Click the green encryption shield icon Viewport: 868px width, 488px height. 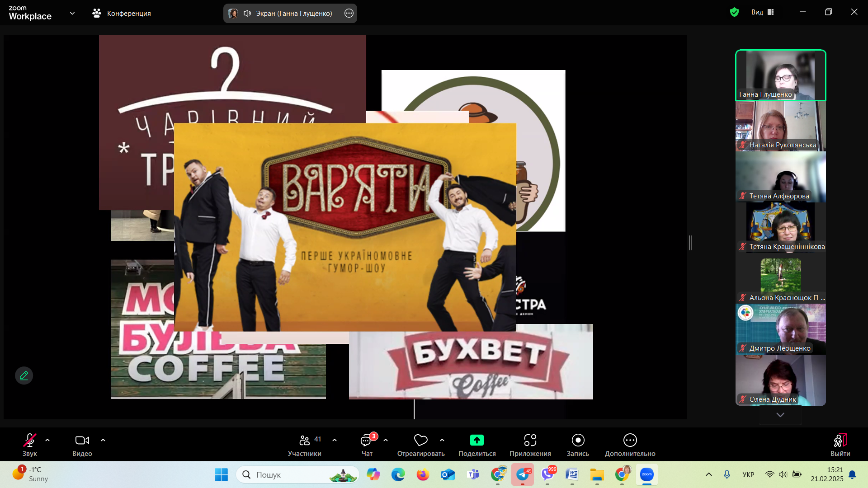(734, 12)
